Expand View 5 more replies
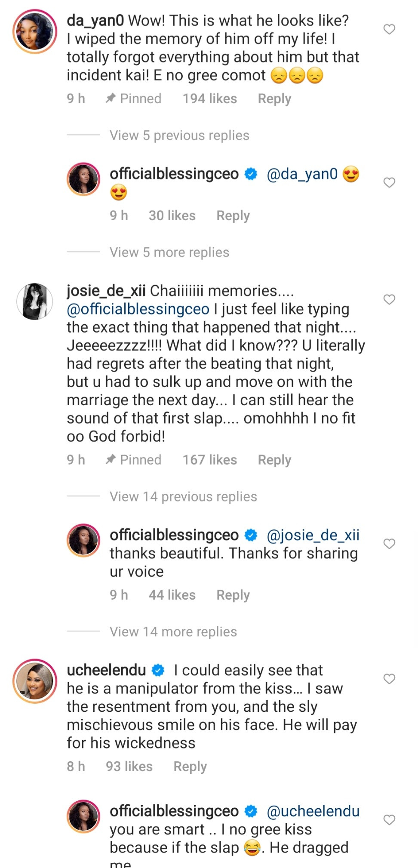Screen dimensions: 418x868 click(x=169, y=252)
